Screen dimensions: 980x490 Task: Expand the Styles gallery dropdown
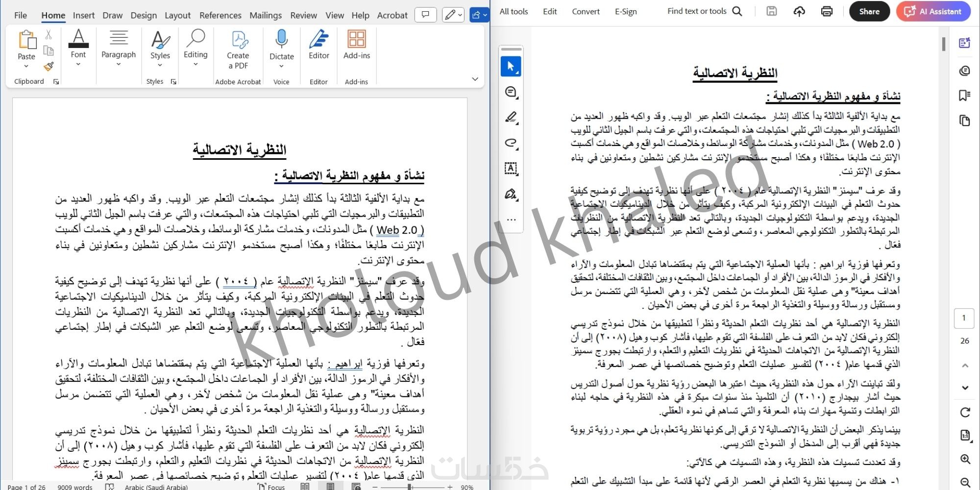[x=160, y=65]
